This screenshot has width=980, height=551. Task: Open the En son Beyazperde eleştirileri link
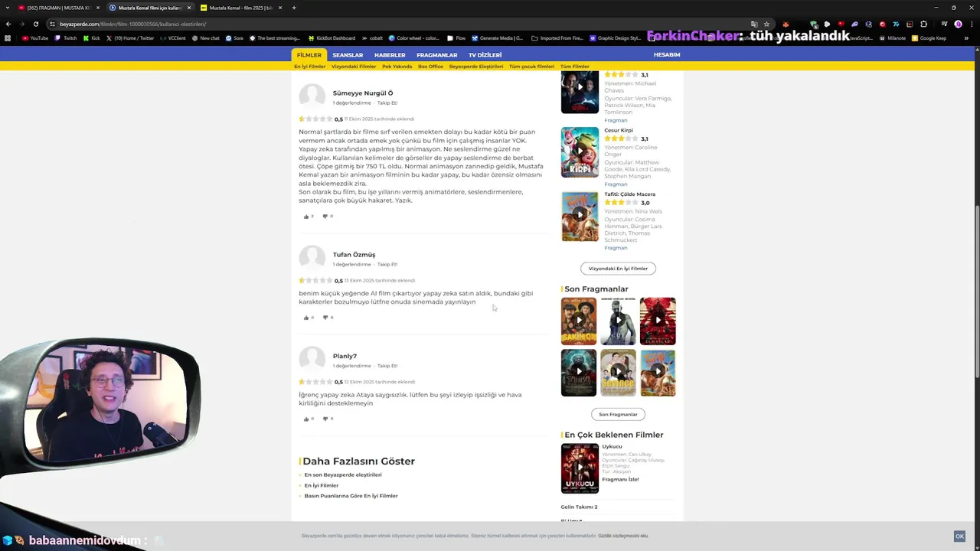point(343,474)
